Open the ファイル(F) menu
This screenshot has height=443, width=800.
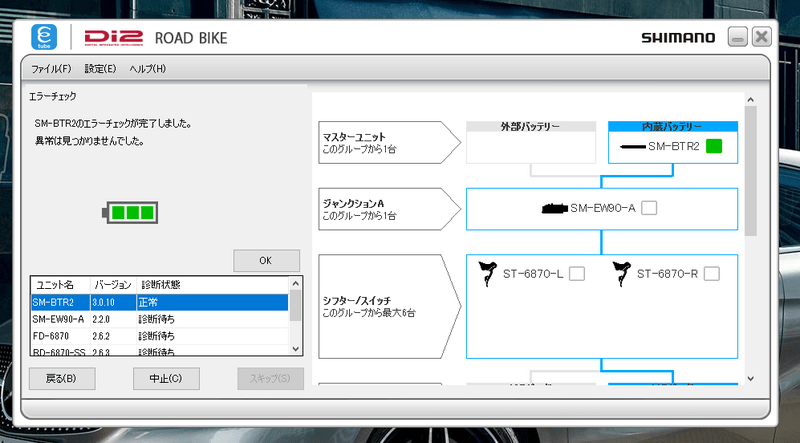click(51, 69)
